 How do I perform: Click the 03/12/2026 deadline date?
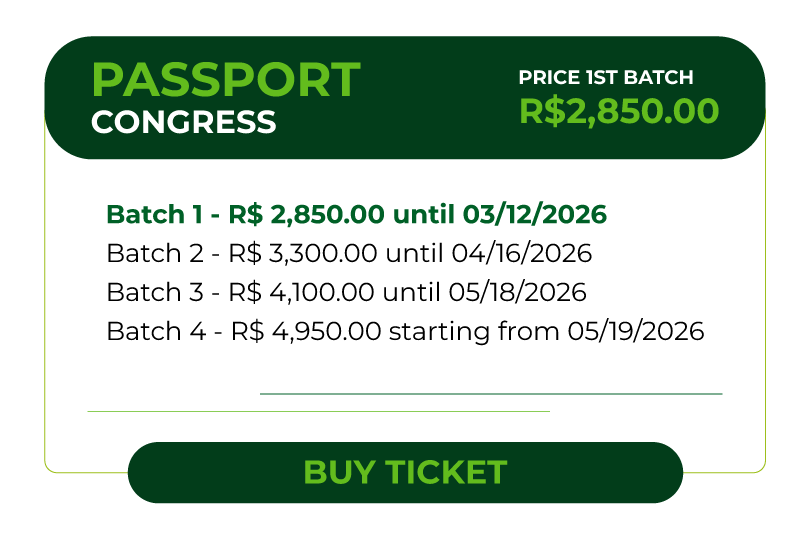coord(535,214)
